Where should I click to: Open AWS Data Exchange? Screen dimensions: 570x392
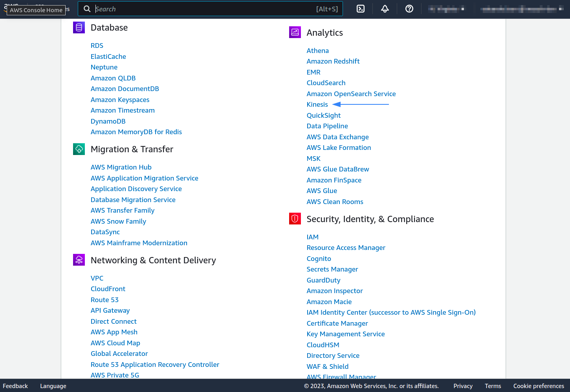click(x=338, y=137)
